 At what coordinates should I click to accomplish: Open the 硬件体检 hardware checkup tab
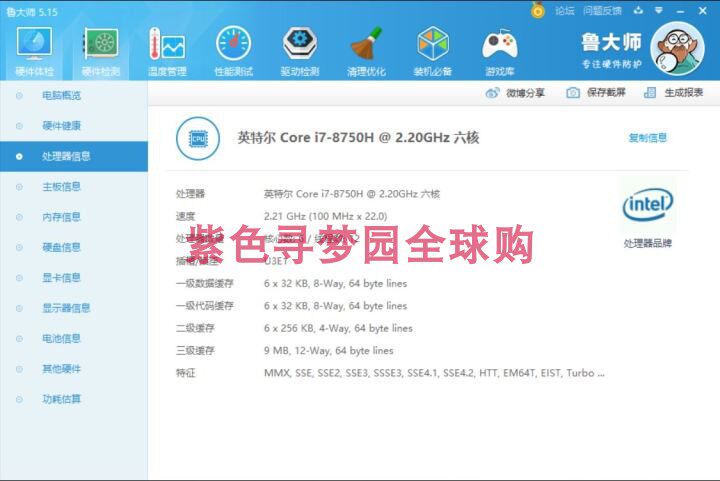[x=34, y=51]
